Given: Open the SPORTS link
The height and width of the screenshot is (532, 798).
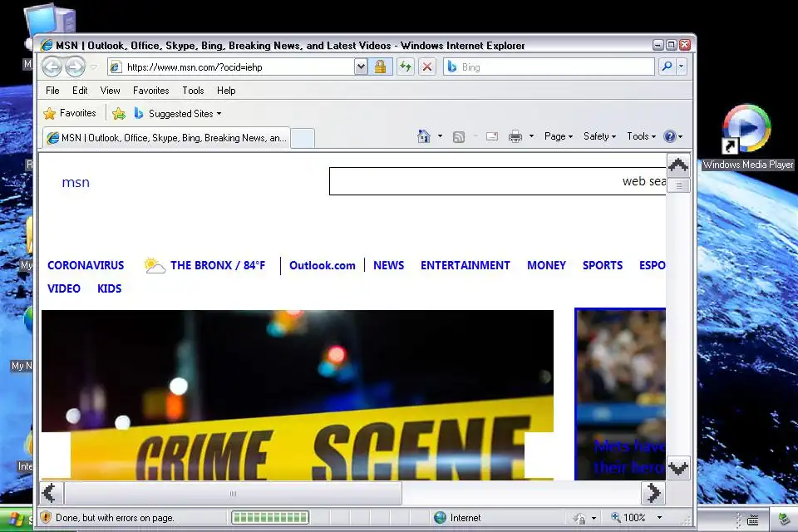Looking at the screenshot, I should pyautogui.click(x=603, y=265).
